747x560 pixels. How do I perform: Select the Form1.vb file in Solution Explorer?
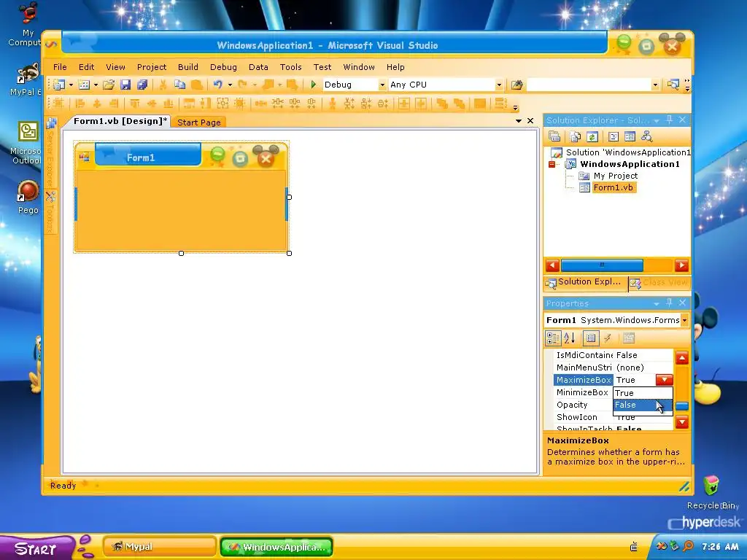613,187
